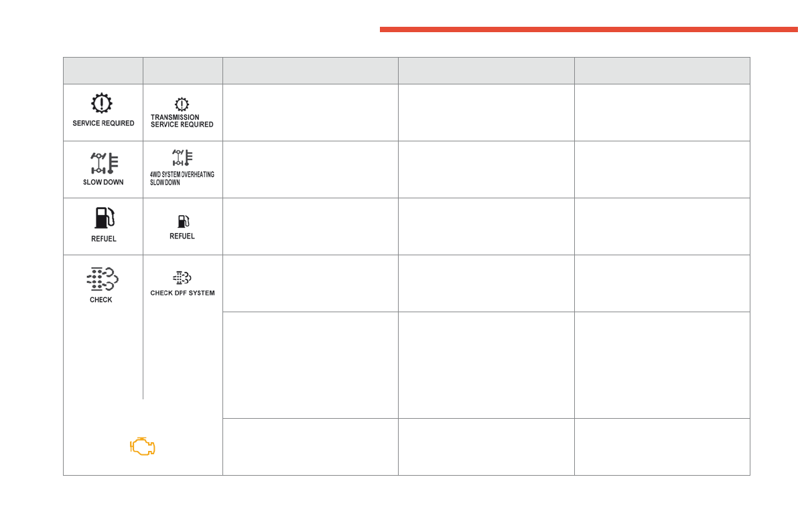Click the red header bar at top
This screenshot has height=532, width=798.
tap(588, 29)
